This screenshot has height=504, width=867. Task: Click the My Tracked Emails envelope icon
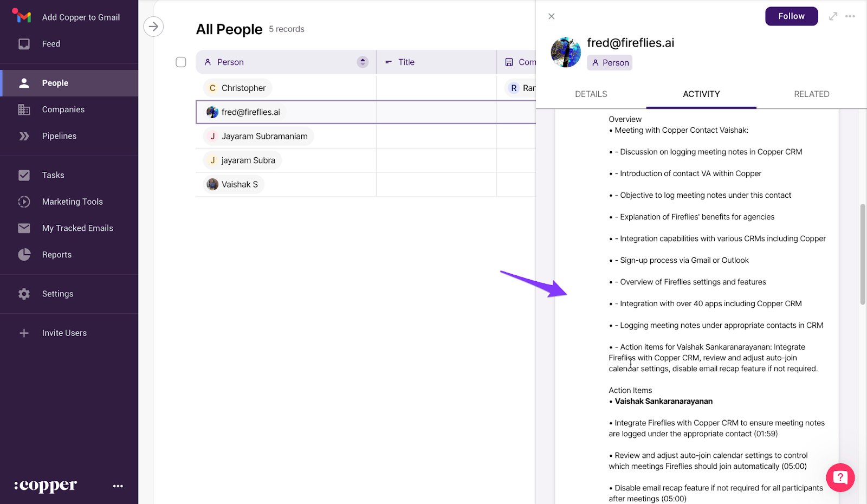(x=24, y=228)
